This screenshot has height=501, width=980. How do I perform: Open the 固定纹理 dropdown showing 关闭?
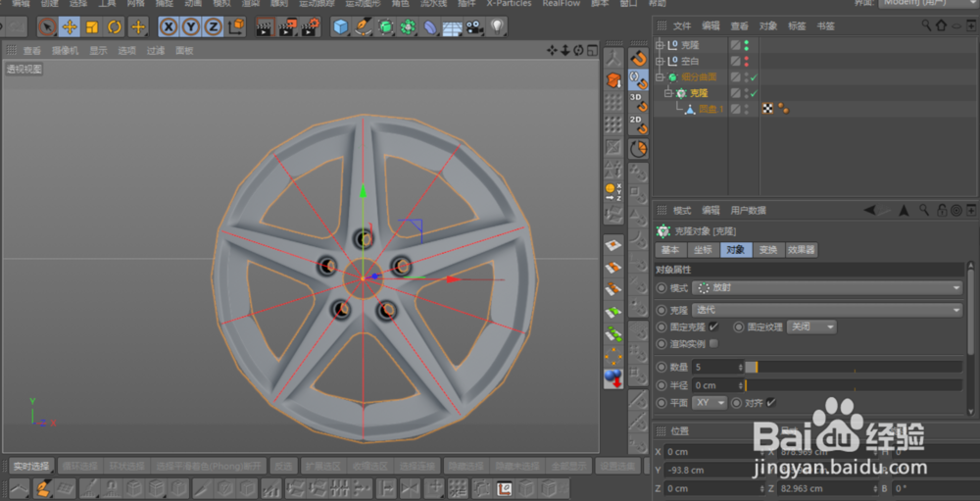point(811,327)
